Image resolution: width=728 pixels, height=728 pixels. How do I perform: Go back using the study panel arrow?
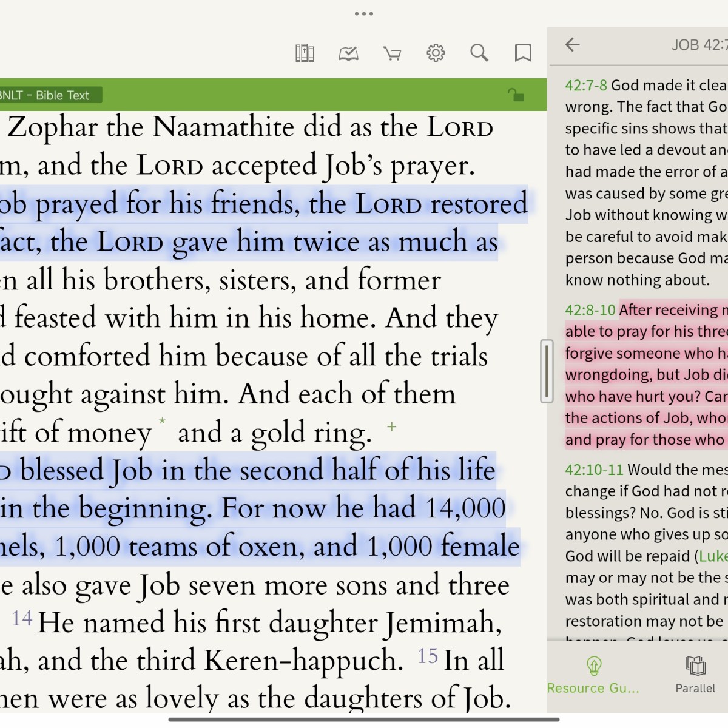coord(573,44)
